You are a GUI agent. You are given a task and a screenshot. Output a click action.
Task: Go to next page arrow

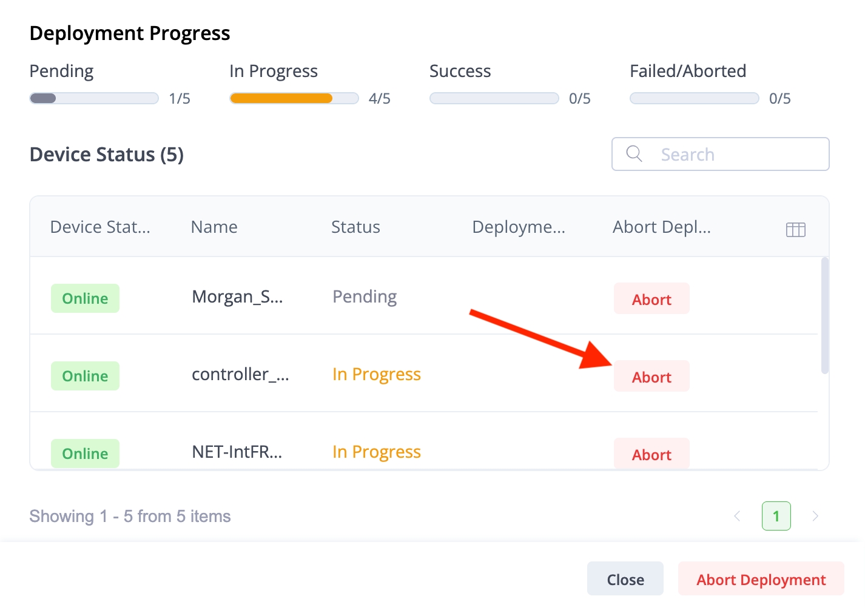(x=815, y=516)
